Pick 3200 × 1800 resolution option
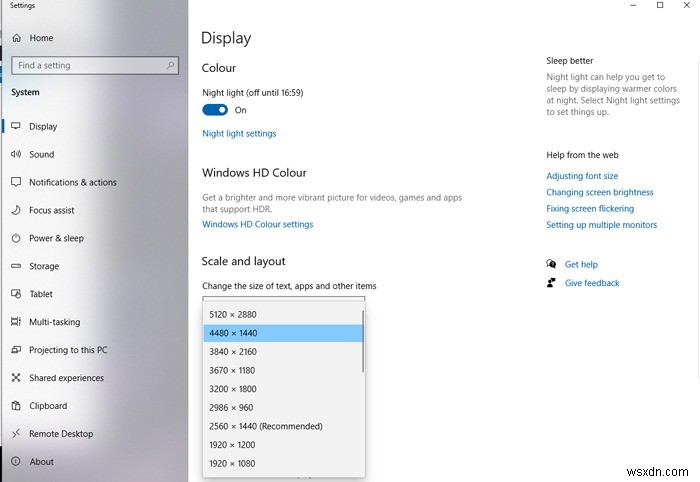 pos(283,389)
